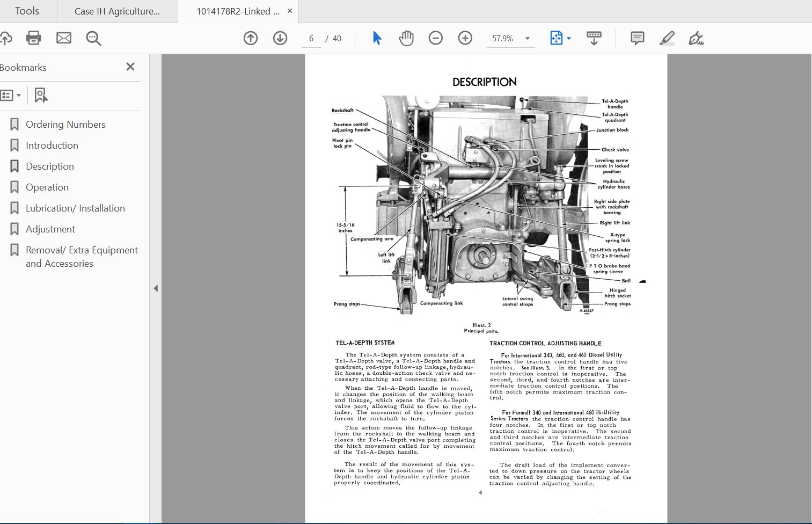Expand the fit page options dropdown

[569, 39]
